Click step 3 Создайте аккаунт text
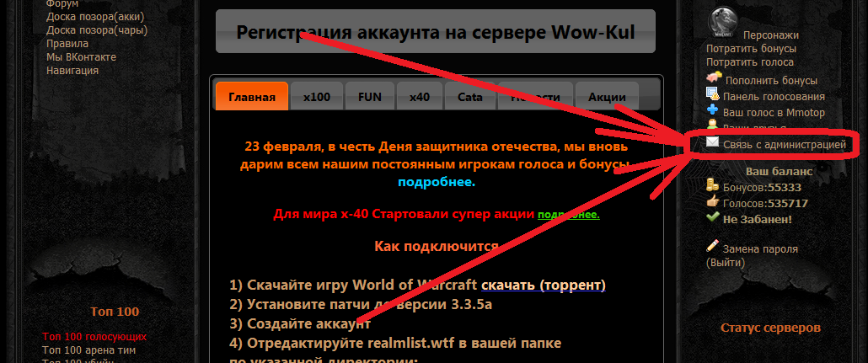The height and width of the screenshot is (363, 868). click(x=300, y=323)
